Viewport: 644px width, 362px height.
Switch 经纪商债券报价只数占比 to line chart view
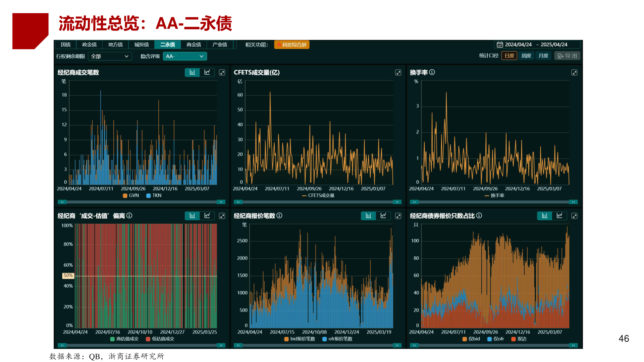559,216
